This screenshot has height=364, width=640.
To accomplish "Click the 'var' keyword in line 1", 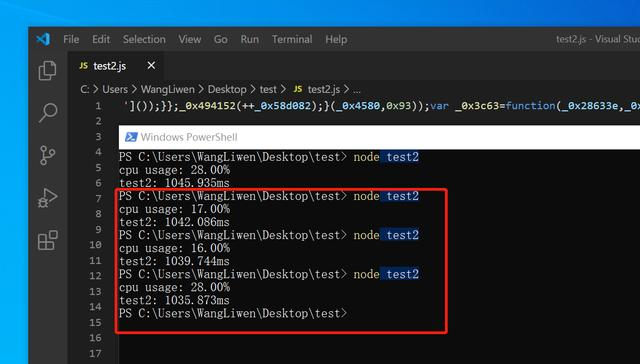I will pos(439,106).
